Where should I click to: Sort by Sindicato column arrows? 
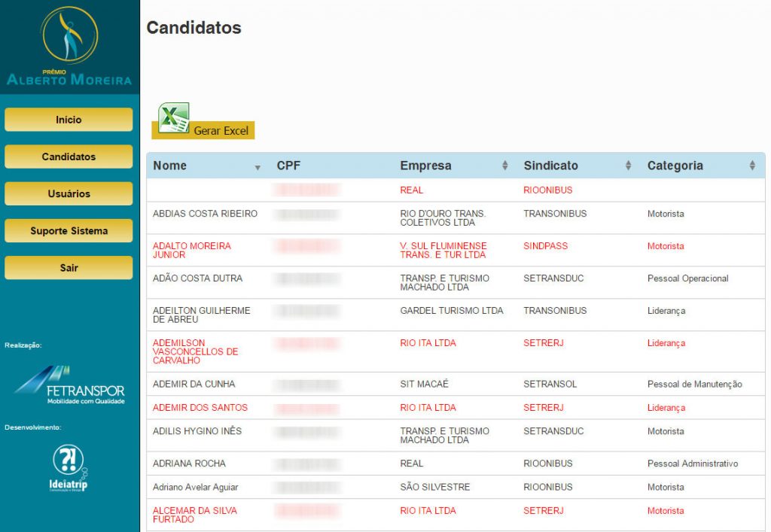628,166
